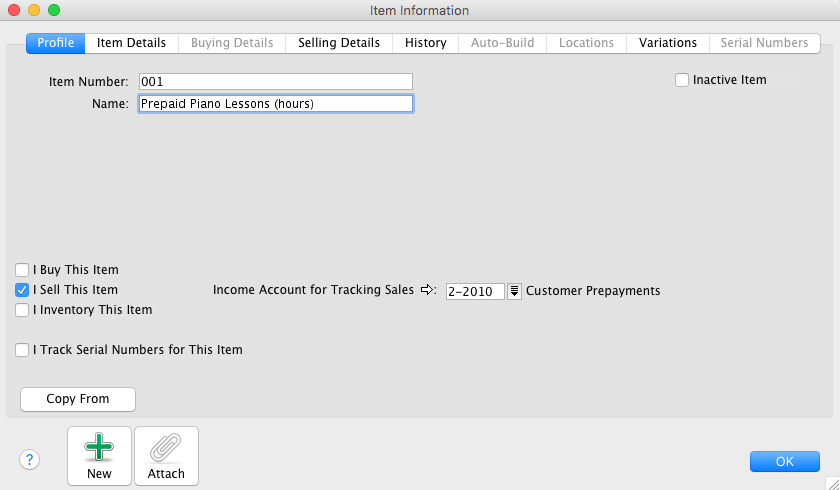840x490 pixels.
Task: Enable I Track Serial Numbers checkbox
Action: (x=22, y=350)
